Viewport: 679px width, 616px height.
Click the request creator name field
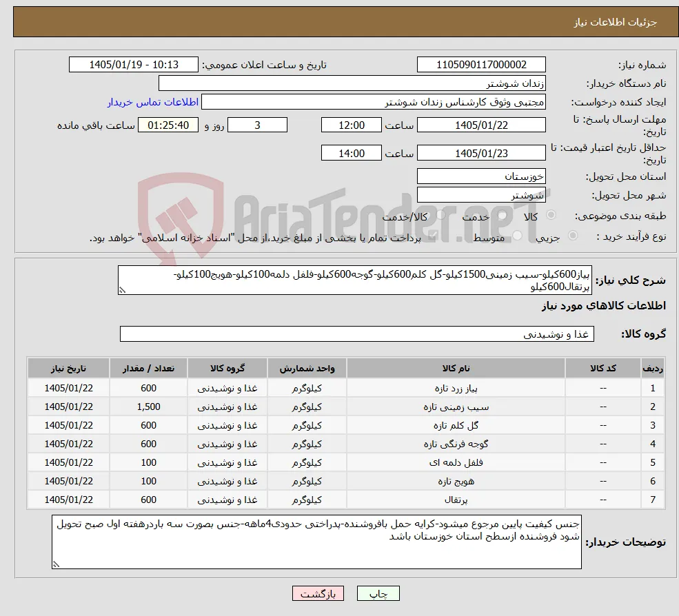[x=373, y=102]
